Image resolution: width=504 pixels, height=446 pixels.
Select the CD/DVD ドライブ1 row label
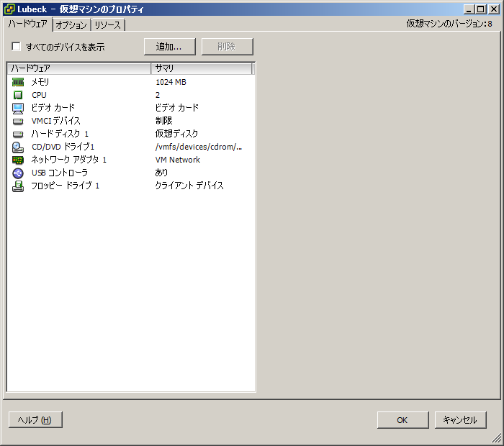pyautogui.click(x=63, y=147)
